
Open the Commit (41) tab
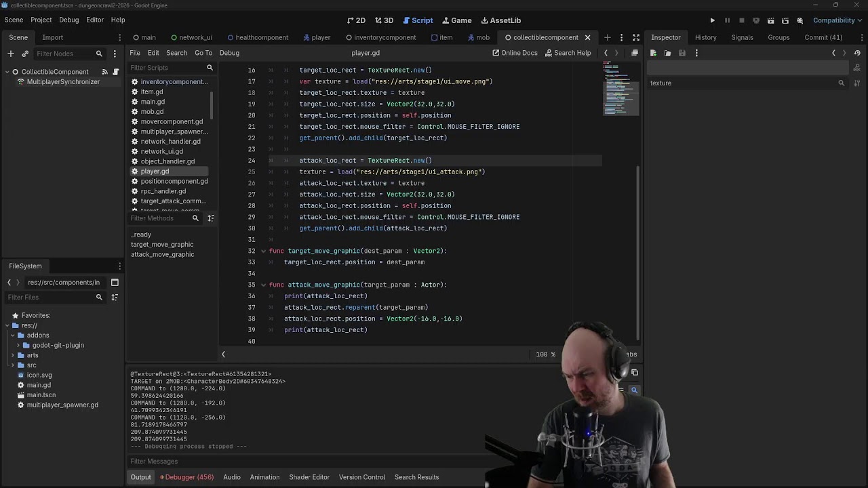[x=823, y=37]
